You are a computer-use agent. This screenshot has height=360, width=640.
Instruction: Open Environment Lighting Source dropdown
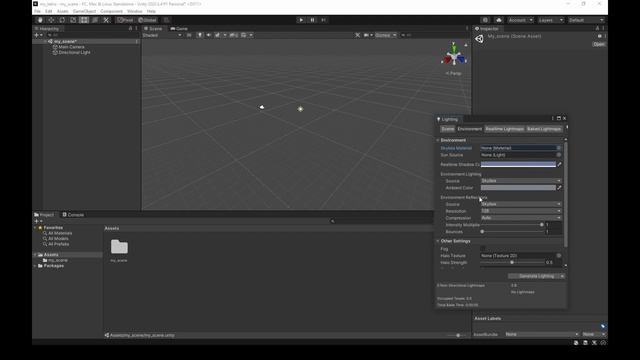[x=521, y=181]
